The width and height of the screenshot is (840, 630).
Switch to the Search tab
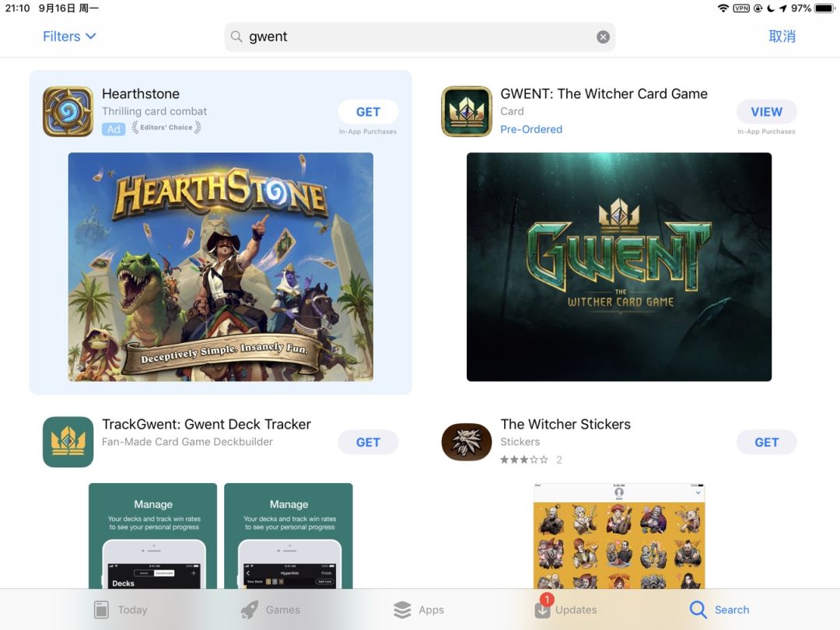click(x=719, y=610)
